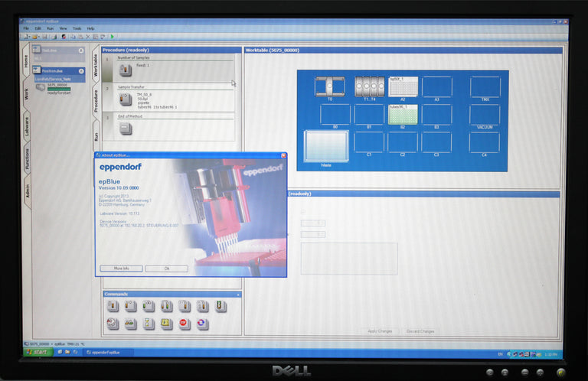Select the yellow comment command icon

tap(165, 324)
